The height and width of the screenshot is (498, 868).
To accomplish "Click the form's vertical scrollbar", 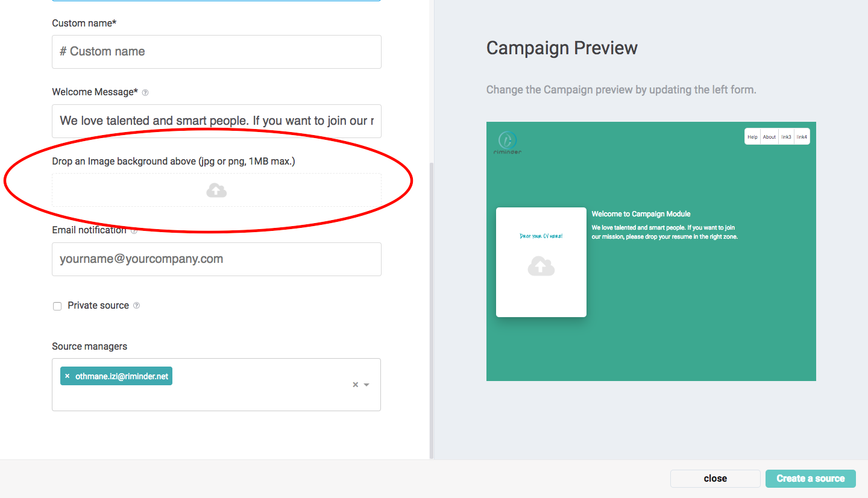I will click(431, 310).
